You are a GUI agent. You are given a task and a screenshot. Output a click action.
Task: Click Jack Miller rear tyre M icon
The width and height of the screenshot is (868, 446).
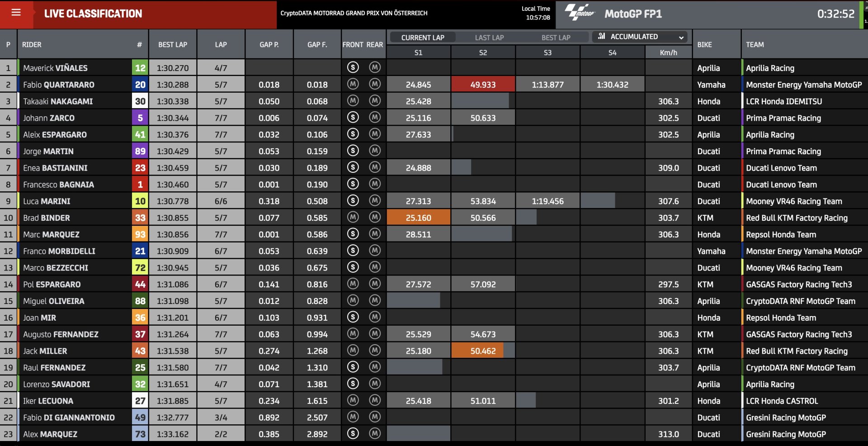(375, 350)
